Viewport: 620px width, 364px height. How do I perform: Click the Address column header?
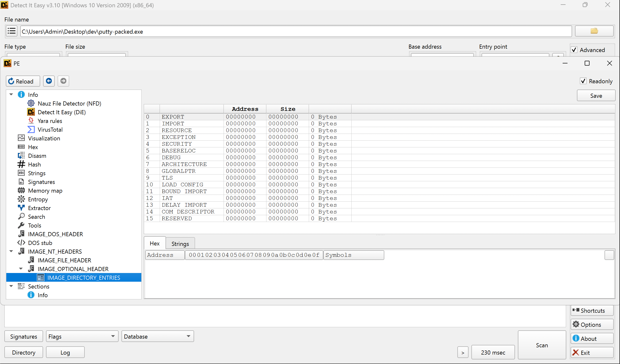pyautogui.click(x=245, y=109)
